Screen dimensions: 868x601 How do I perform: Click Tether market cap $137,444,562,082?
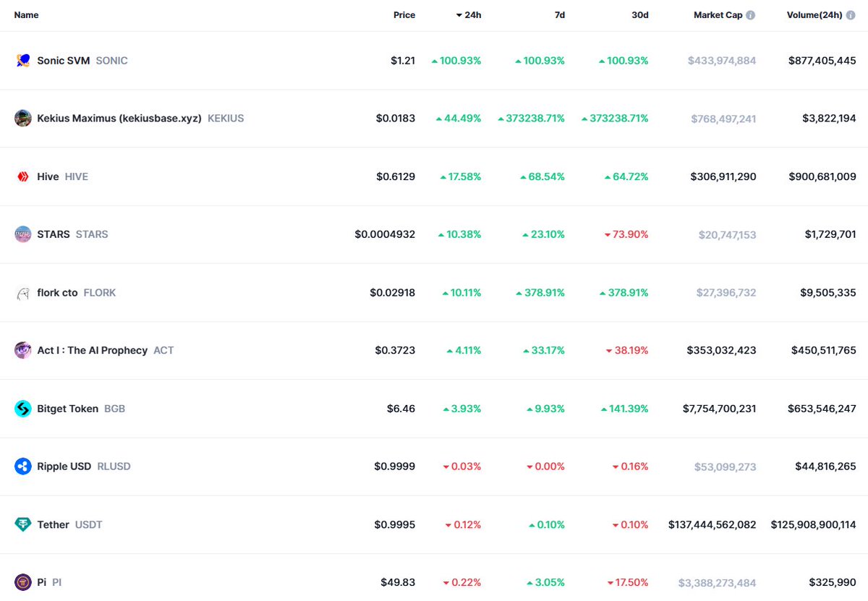click(712, 524)
